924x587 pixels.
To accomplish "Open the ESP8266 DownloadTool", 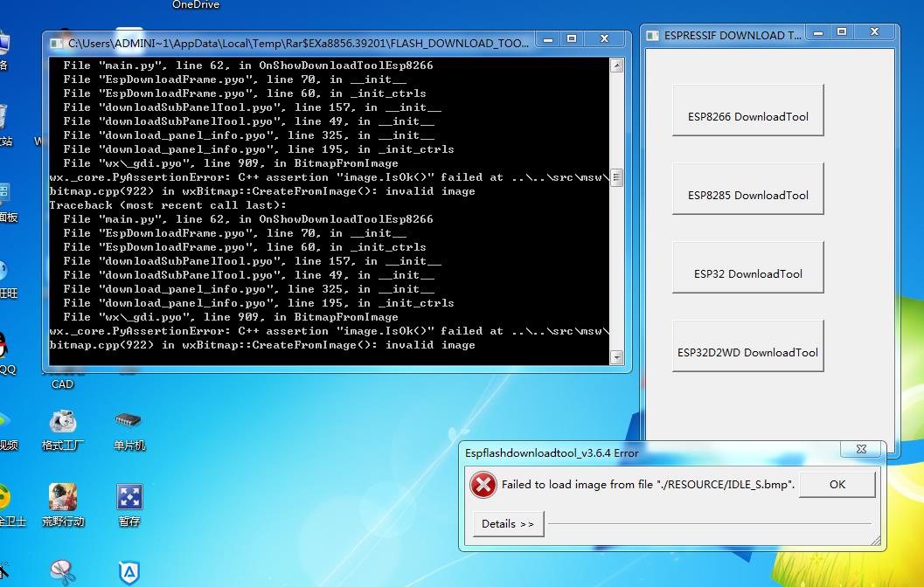I will click(747, 110).
